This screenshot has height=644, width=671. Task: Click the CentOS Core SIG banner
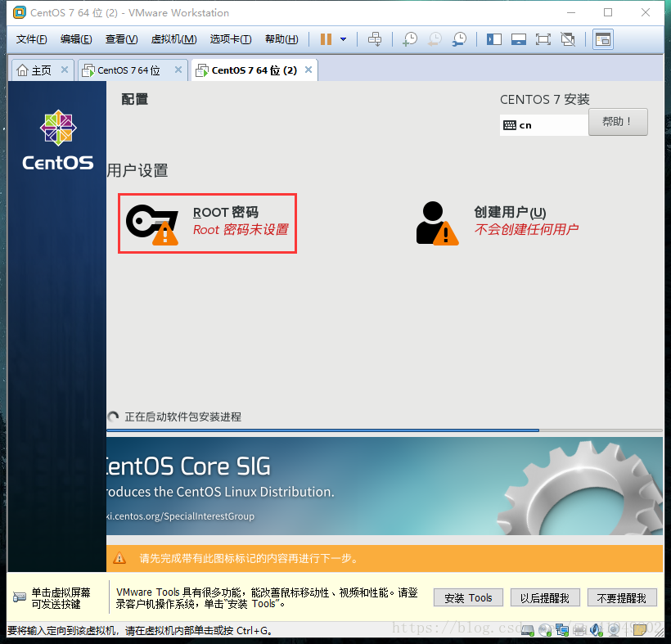pos(385,486)
